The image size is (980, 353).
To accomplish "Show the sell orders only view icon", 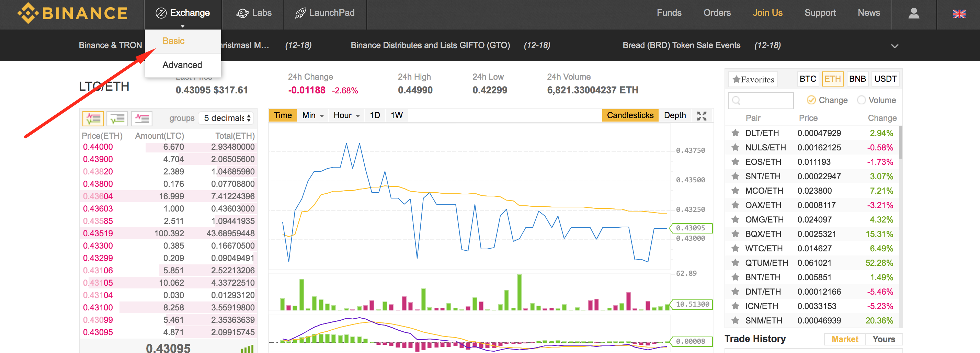I will (x=141, y=119).
